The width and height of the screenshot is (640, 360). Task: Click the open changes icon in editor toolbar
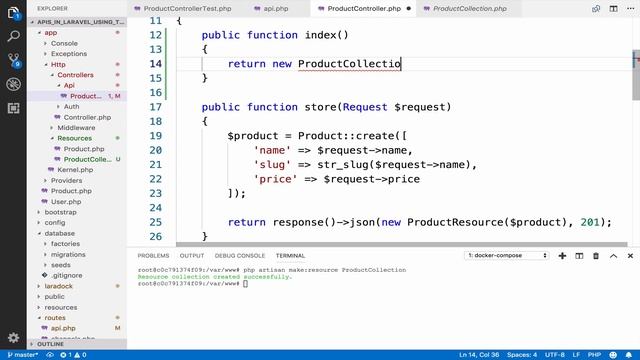tap(596, 9)
